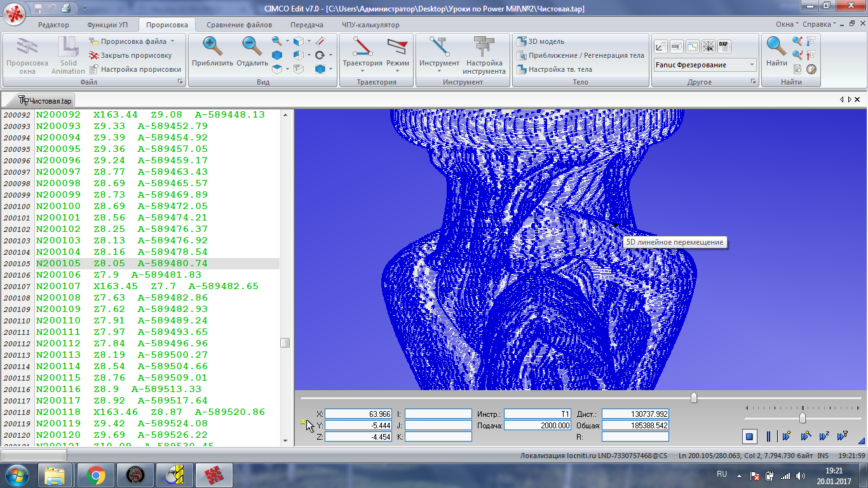
Task: Click the Отдалить zoom out button
Action: (x=252, y=52)
